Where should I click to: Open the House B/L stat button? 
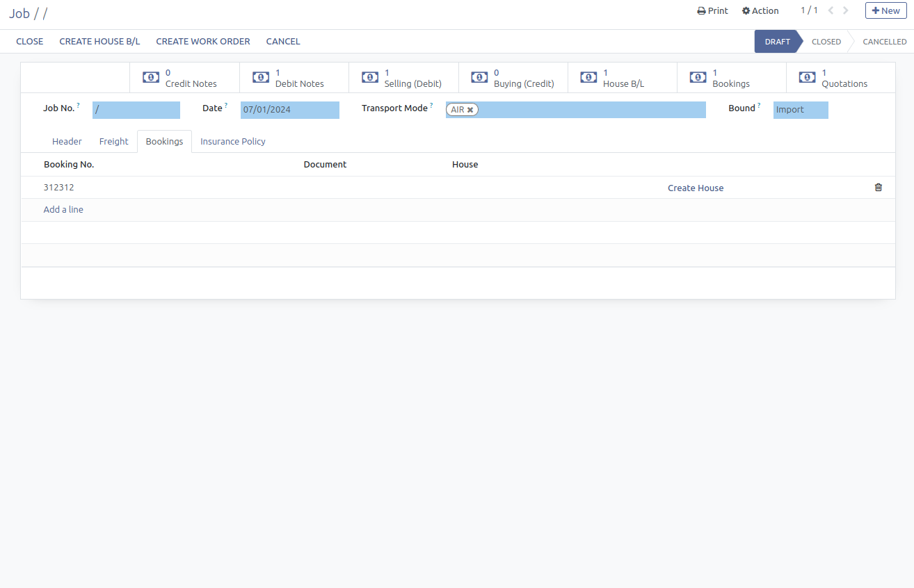tap(622, 78)
